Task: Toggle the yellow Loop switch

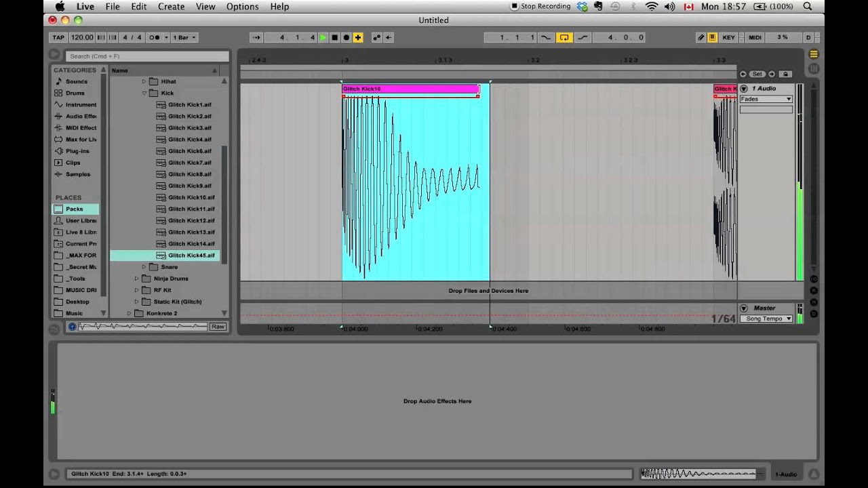Action: click(564, 38)
